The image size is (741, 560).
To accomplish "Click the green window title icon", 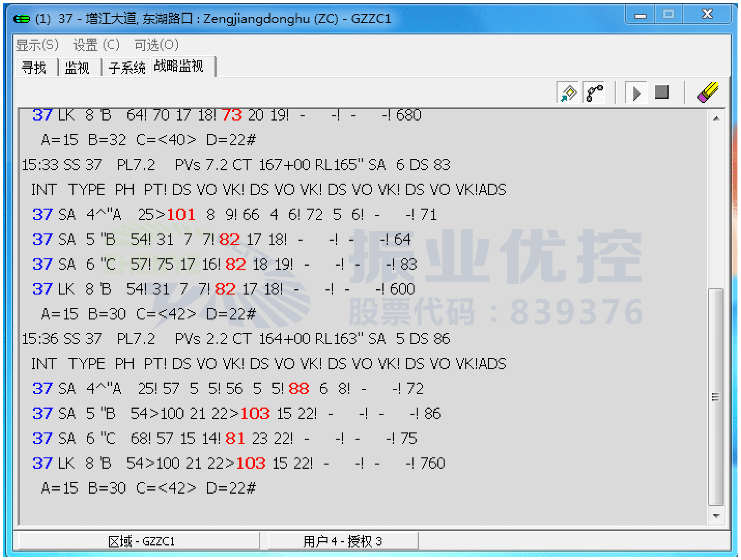I will [22, 19].
